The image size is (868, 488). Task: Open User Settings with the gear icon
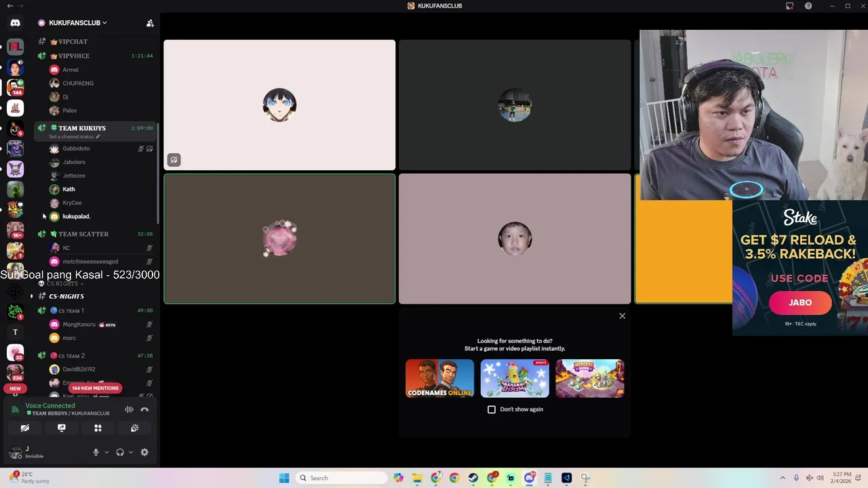(144, 452)
